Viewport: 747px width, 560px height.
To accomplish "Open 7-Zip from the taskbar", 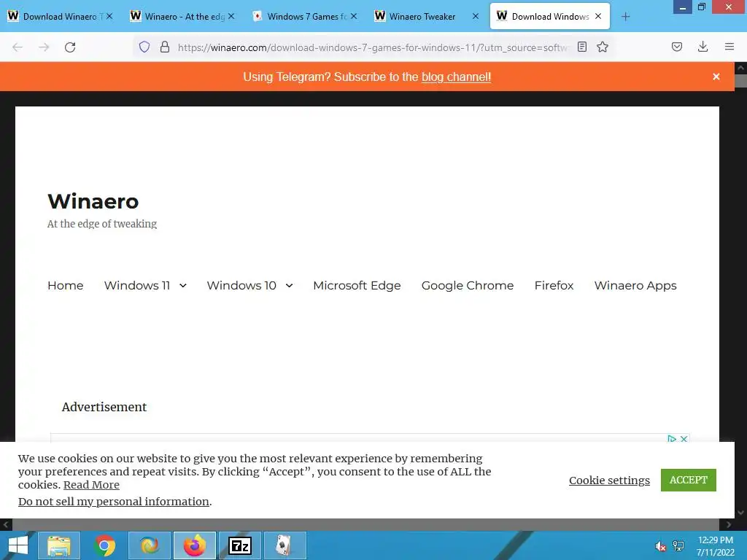I will [240, 545].
